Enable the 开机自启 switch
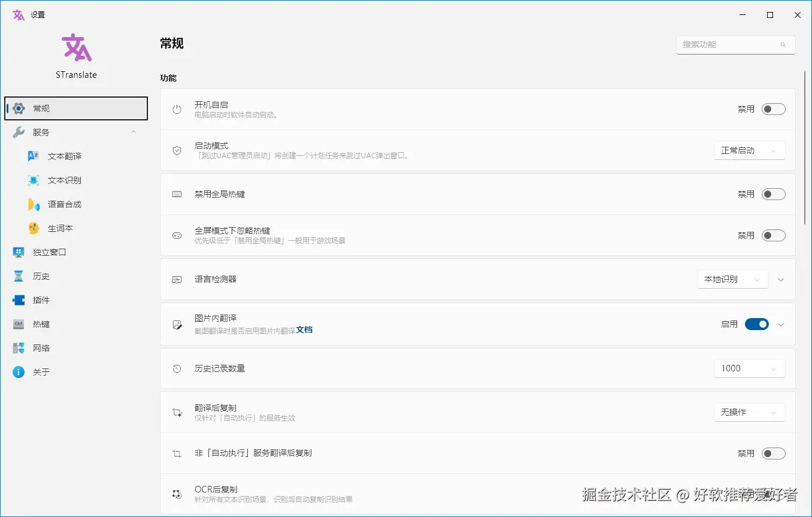 pyautogui.click(x=773, y=109)
